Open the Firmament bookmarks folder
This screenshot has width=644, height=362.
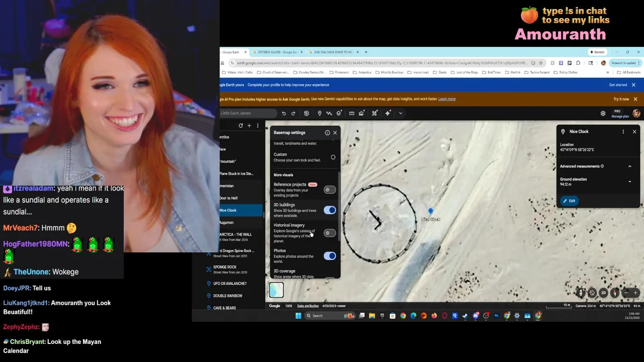pyautogui.click(x=340, y=72)
